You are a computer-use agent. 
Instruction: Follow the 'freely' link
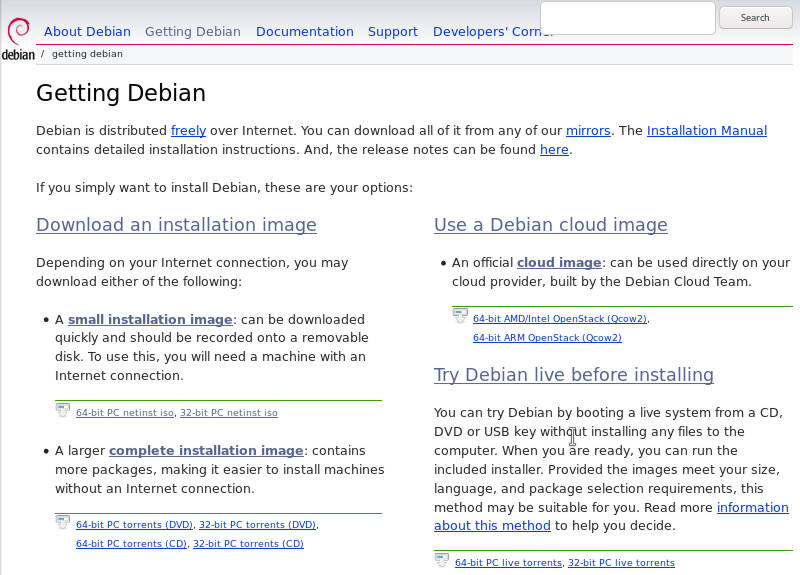[188, 131]
